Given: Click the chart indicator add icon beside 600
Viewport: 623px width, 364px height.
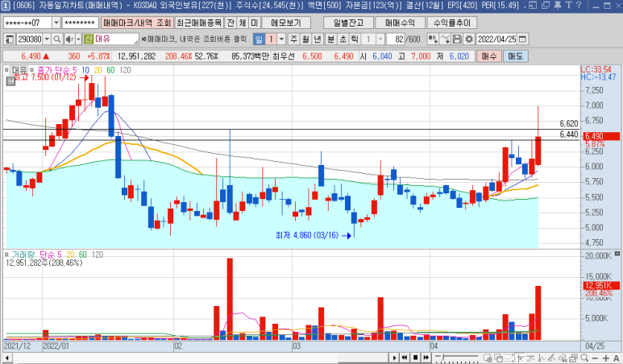Looking at the screenshot, I should [433, 39].
